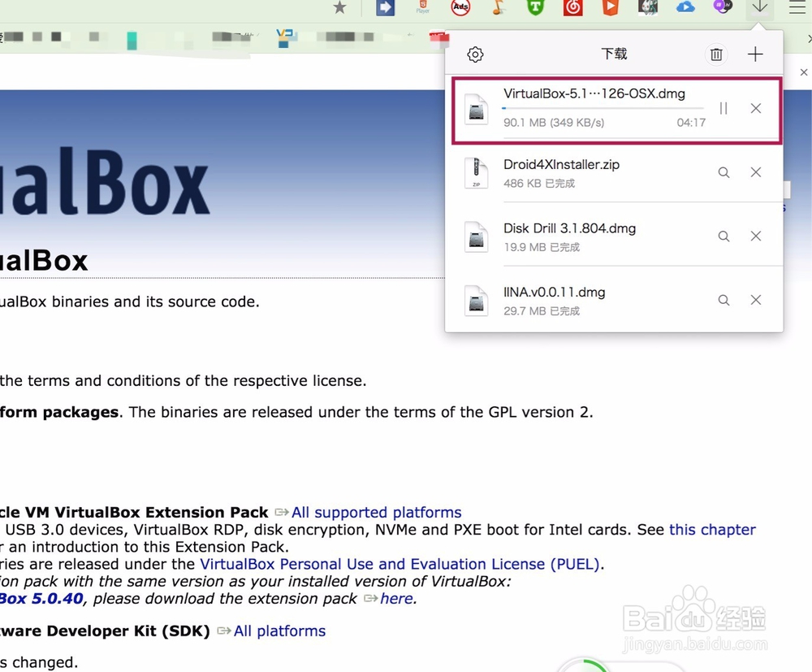Click the teal bookmark icon
The image size is (812, 672).
[x=132, y=41]
